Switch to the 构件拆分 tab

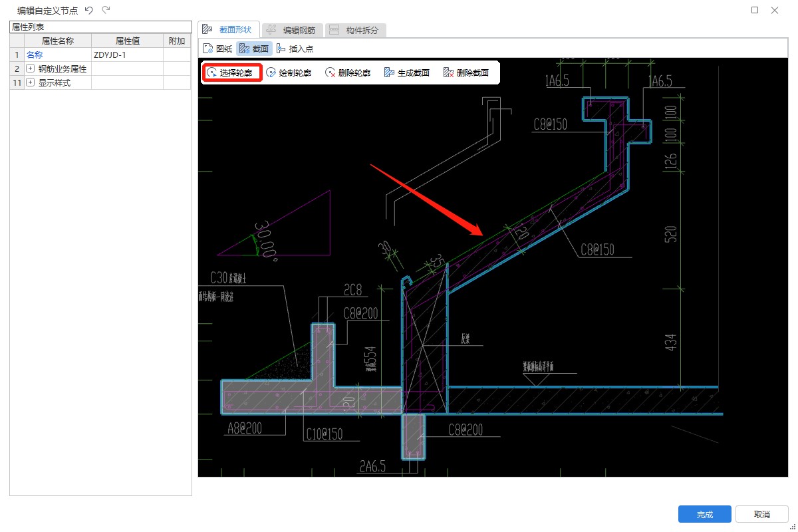(356, 30)
